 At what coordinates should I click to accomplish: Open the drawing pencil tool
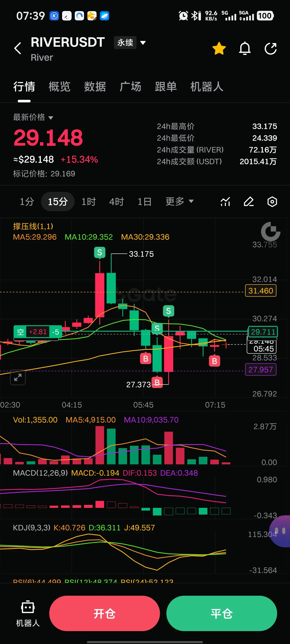[249, 201]
